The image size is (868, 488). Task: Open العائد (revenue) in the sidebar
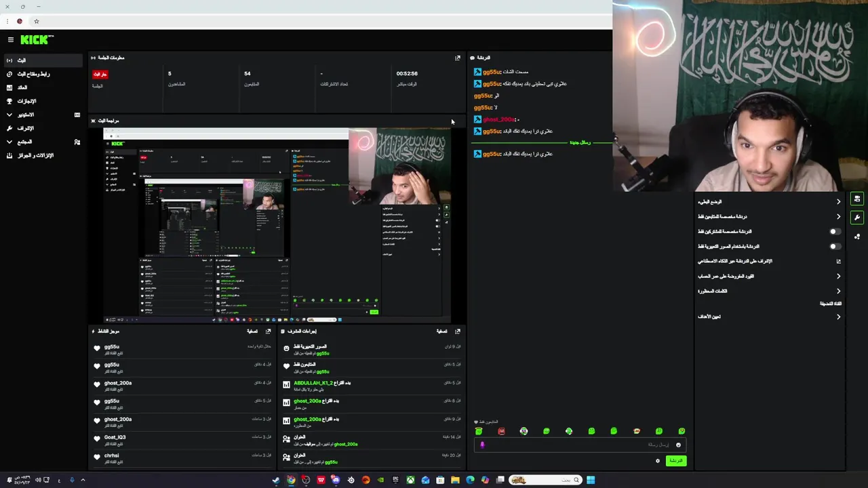click(x=42, y=87)
